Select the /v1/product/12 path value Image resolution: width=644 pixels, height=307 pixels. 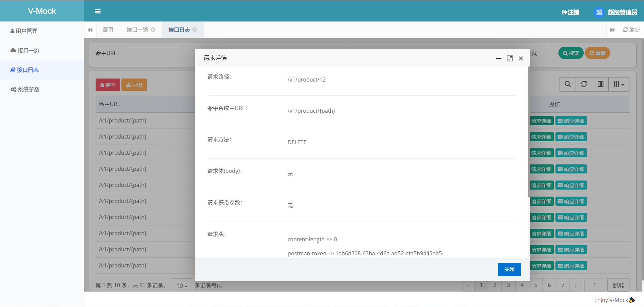coord(307,80)
